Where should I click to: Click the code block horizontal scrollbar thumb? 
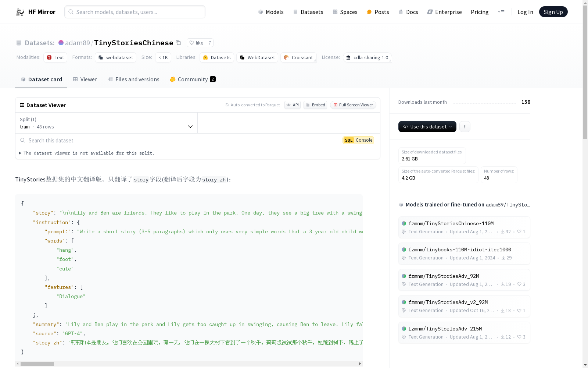[37, 364]
